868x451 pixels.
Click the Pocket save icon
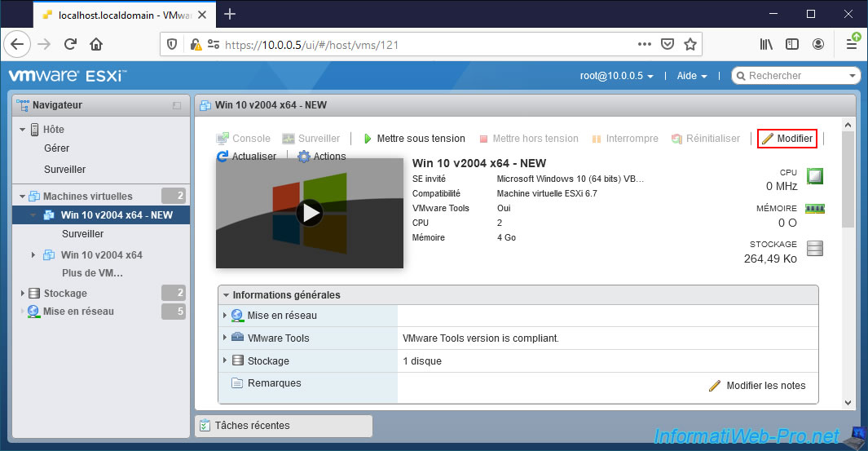click(668, 44)
